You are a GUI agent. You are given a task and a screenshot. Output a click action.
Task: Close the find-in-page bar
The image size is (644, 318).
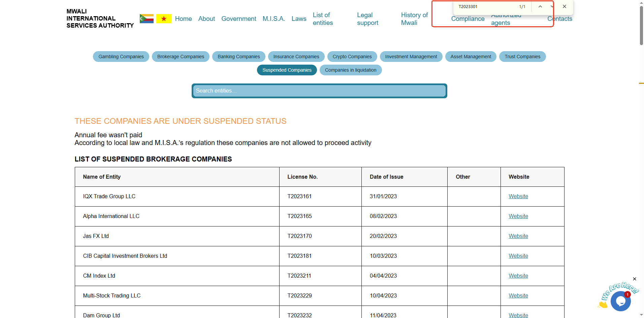(x=565, y=7)
